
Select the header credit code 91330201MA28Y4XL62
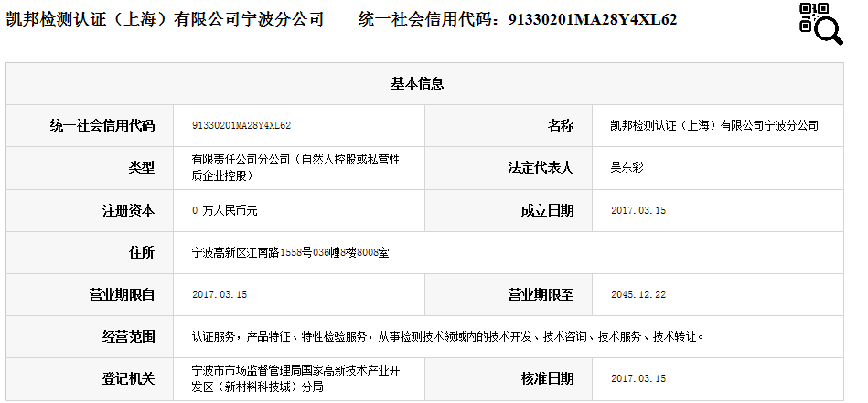click(x=593, y=20)
